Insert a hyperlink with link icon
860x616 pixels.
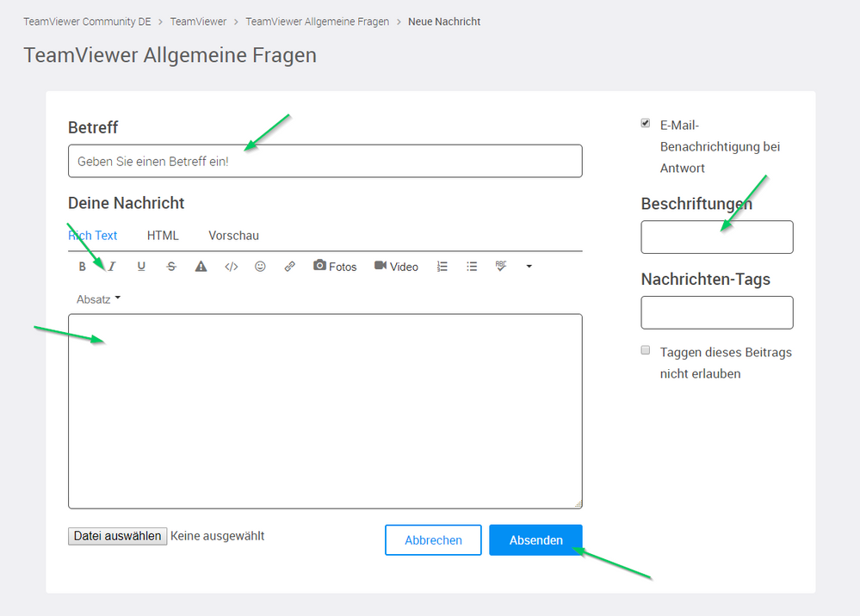[x=289, y=267]
